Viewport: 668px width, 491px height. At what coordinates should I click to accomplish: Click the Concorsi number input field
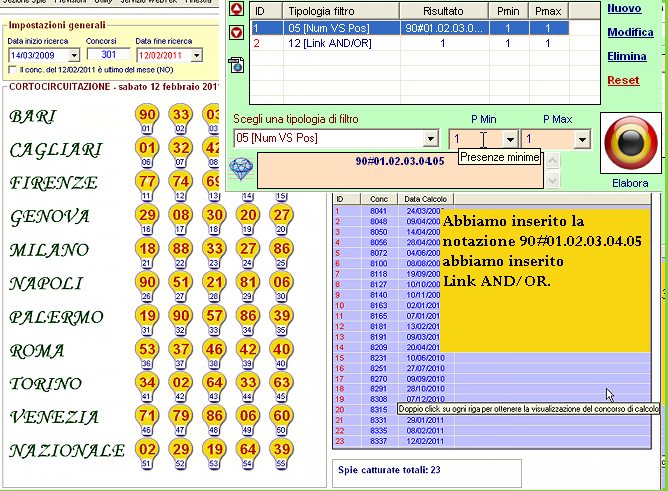click(x=109, y=55)
